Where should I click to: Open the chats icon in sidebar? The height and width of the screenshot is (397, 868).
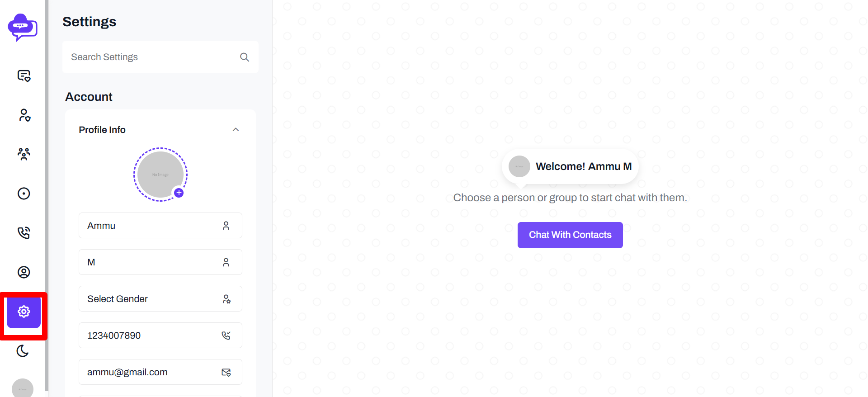coord(24,76)
